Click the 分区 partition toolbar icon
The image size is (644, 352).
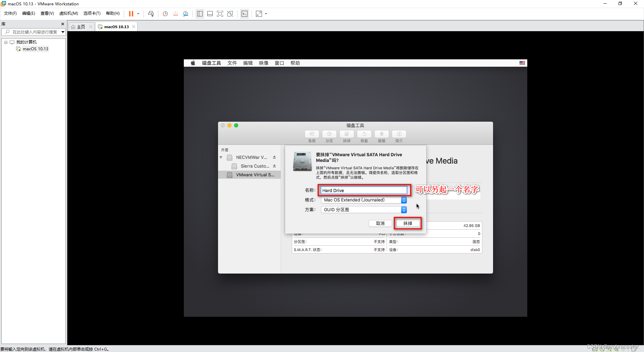pyautogui.click(x=329, y=134)
